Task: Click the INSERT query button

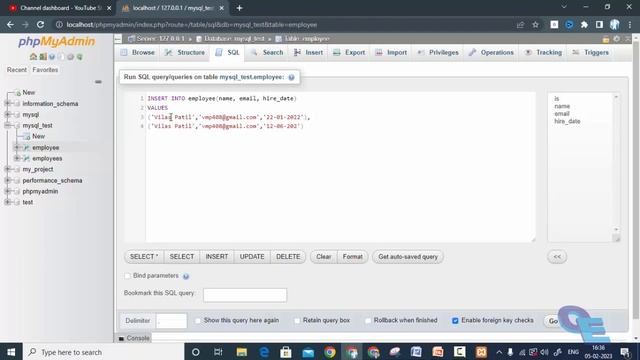Action: point(217,257)
